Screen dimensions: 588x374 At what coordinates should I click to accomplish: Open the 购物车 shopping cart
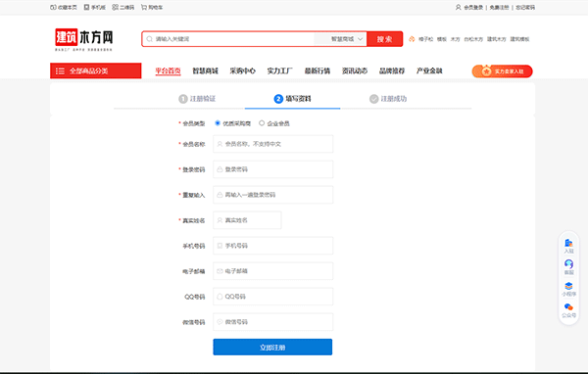click(x=144, y=7)
